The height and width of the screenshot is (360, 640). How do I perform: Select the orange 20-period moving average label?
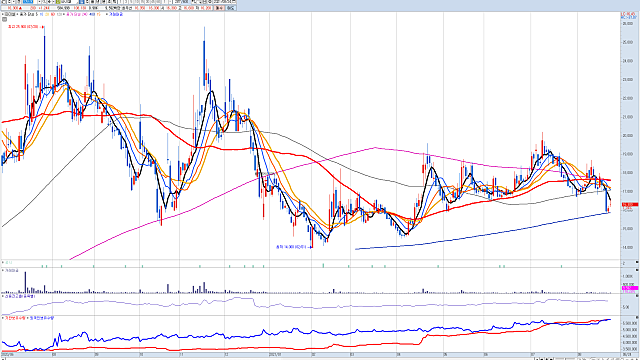[47, 14]
